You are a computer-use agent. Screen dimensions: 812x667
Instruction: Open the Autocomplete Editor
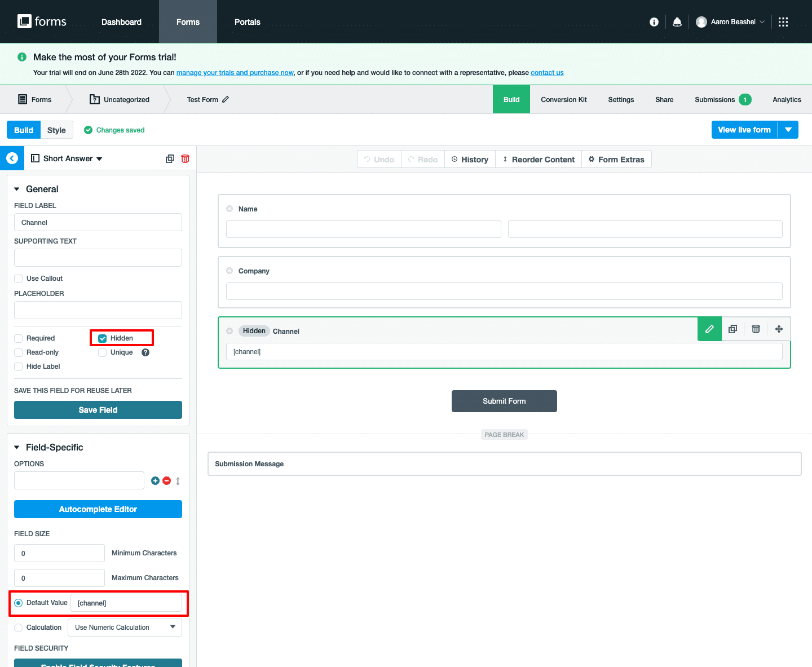(x=98, y=509)
